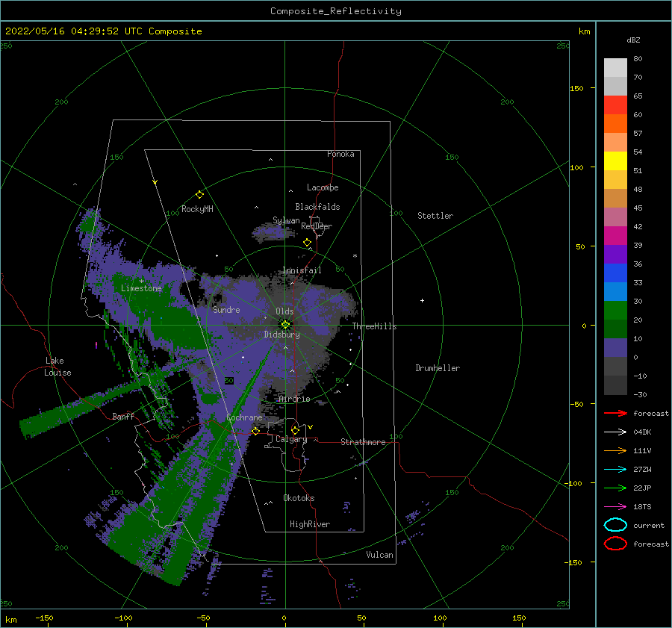Click the Cochrane town label

pos(244,417)
